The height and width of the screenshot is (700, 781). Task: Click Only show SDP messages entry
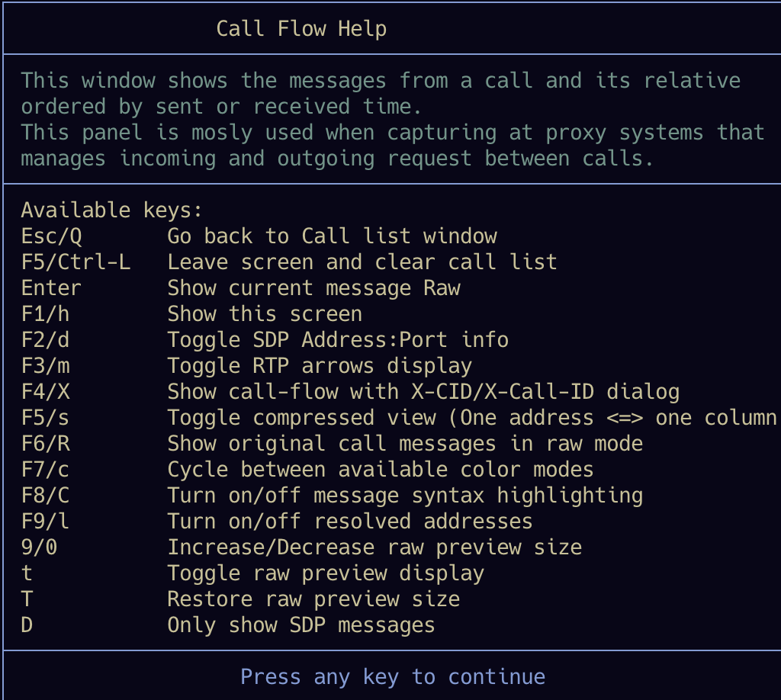click(x=301, y=625)
